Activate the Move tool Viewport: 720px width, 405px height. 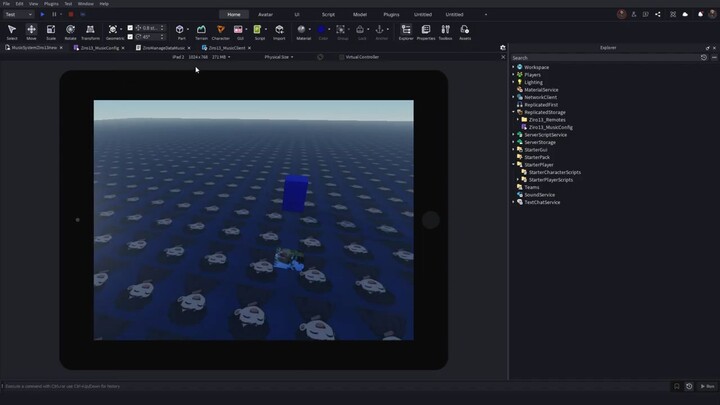pos(31,32)
